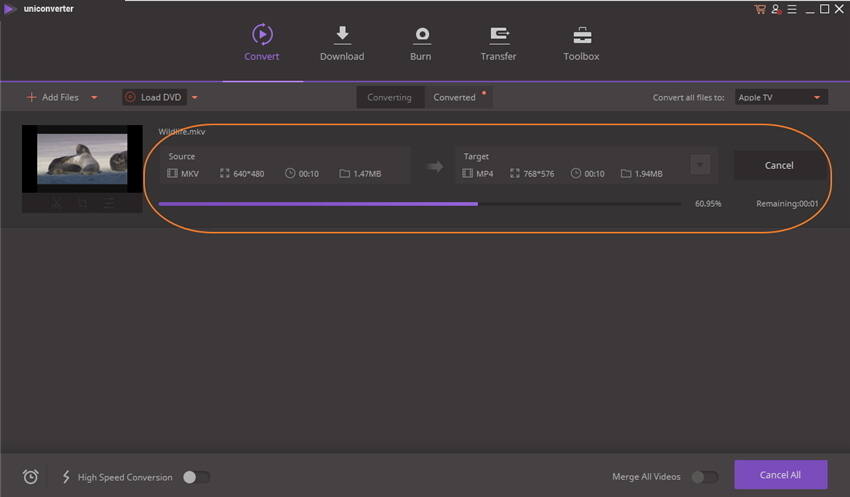Open the hamburger menu icon
Image resolution: width=850 pixels, height=497 pixels.
pos(792,9)
